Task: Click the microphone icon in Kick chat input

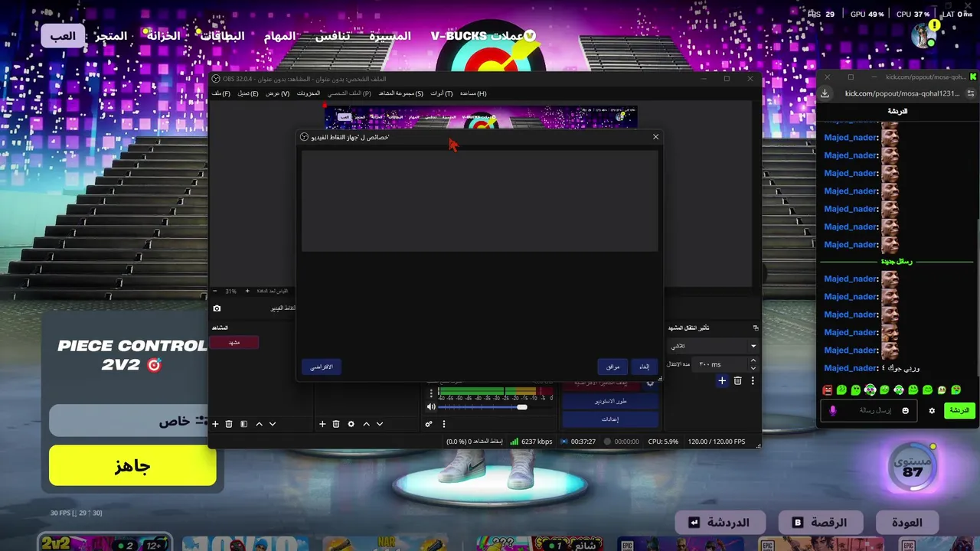Action: 833,411
